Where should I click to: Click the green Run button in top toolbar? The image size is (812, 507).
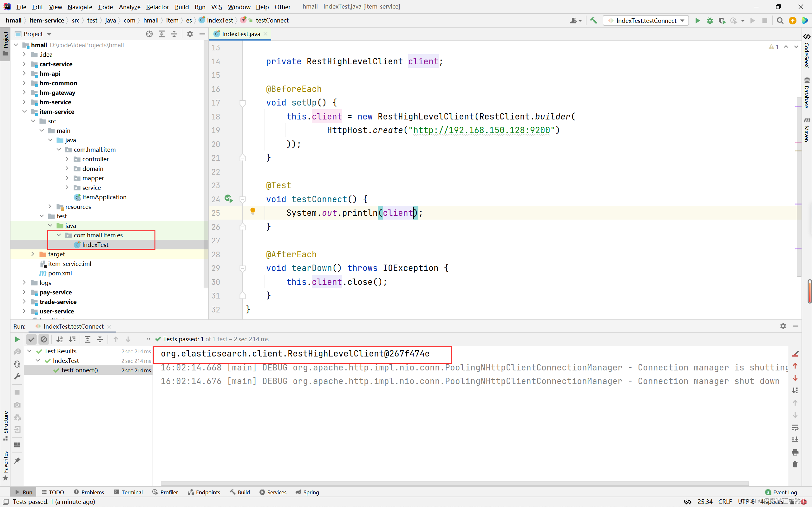point(697,21)
